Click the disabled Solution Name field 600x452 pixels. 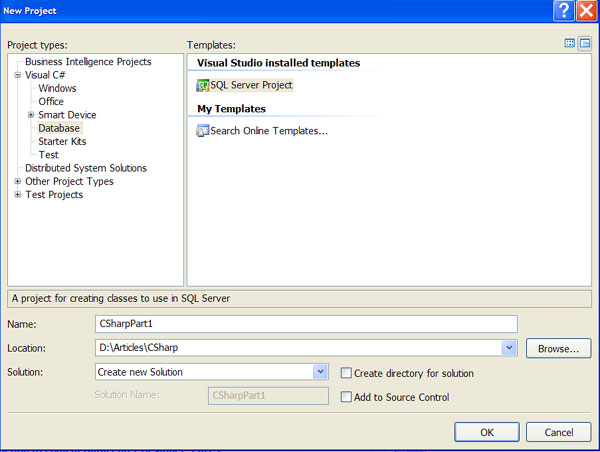click(x=268, y=395)
